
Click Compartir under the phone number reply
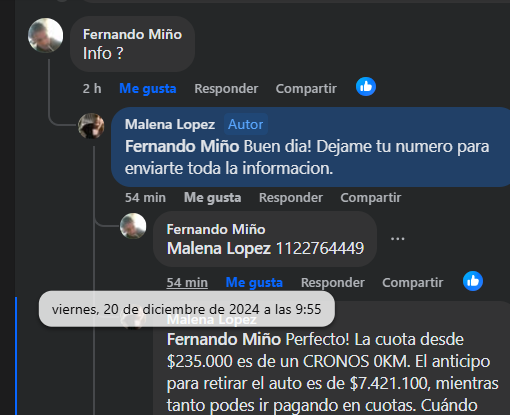[x=413, y=283]
